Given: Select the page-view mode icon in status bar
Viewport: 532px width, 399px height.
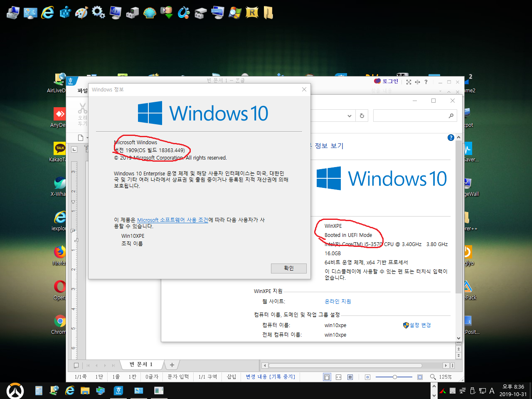Looking at the screenshot, I should click(327, 377).
